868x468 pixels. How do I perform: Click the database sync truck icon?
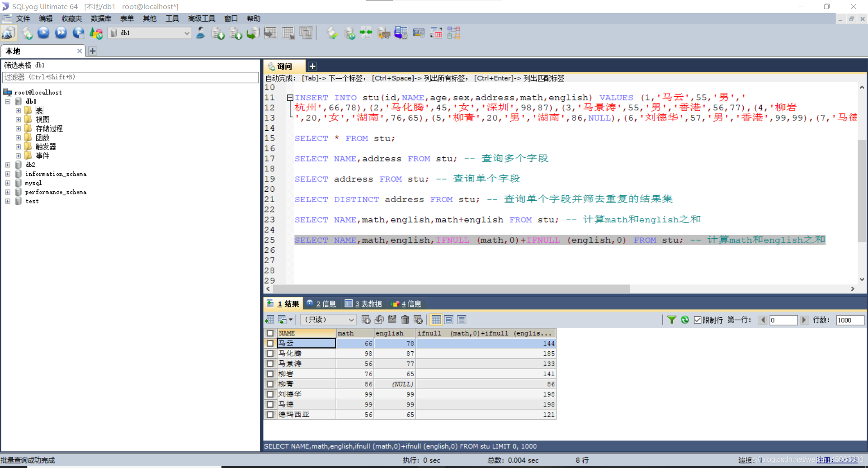[384, 33]
